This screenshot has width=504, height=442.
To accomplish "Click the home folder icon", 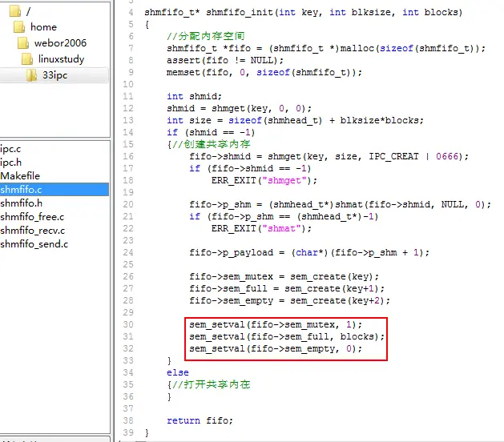I will pos(19,27).
